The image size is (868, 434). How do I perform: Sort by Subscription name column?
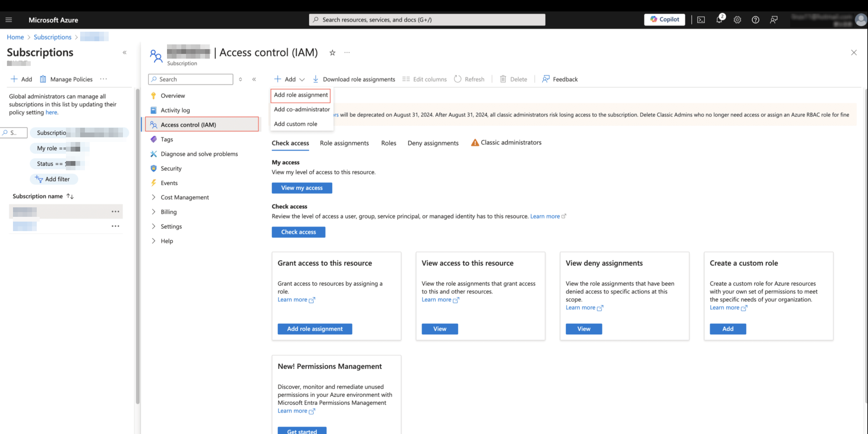coord(43,196)
